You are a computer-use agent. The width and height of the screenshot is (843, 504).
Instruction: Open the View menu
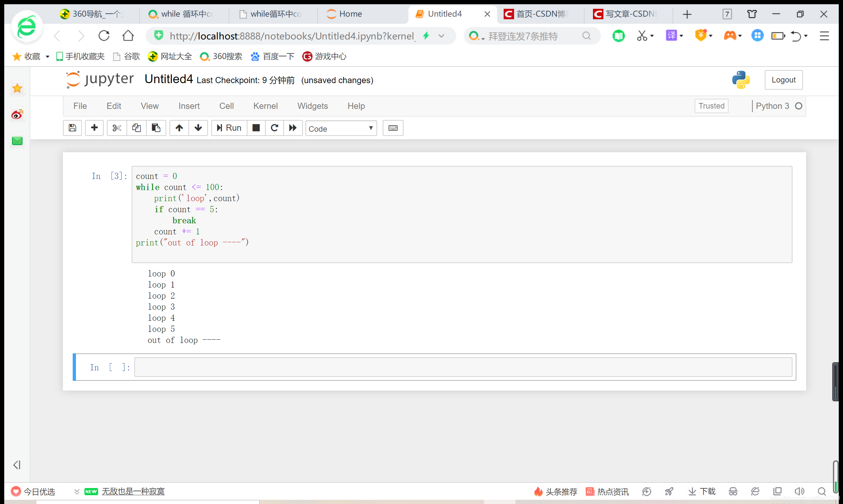(x=150, y=106)
